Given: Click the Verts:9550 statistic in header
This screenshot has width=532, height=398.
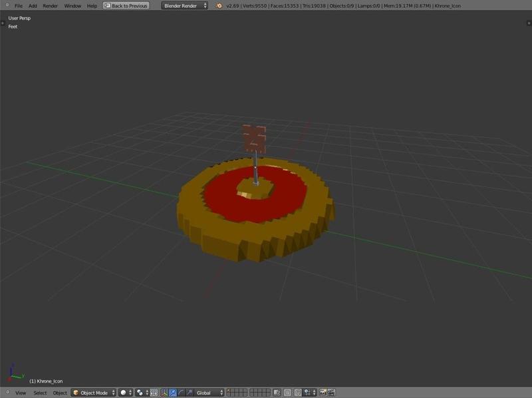Looking at the screenshot, I should (x=255, y=6).
